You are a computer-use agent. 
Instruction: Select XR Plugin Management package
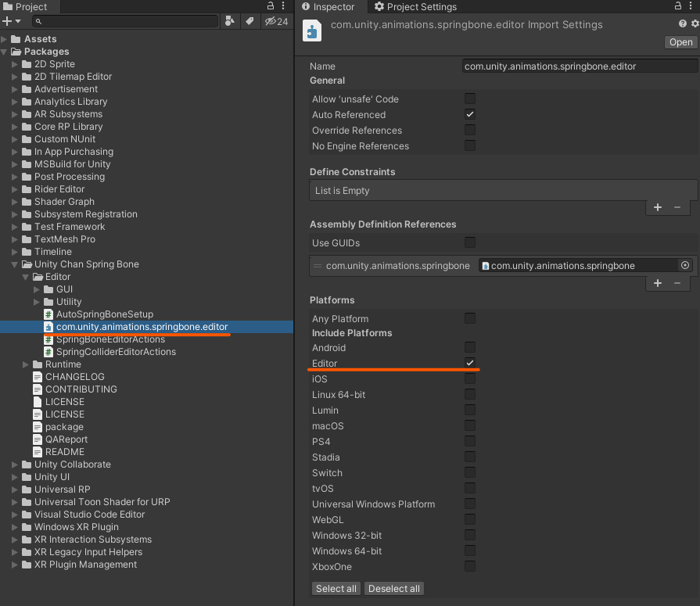coord(80,564)
